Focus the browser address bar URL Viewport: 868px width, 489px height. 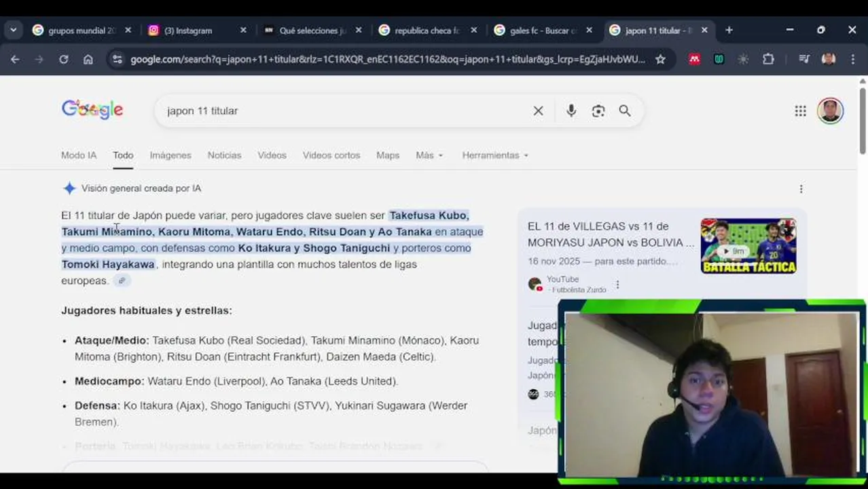[x=387, y=59]
